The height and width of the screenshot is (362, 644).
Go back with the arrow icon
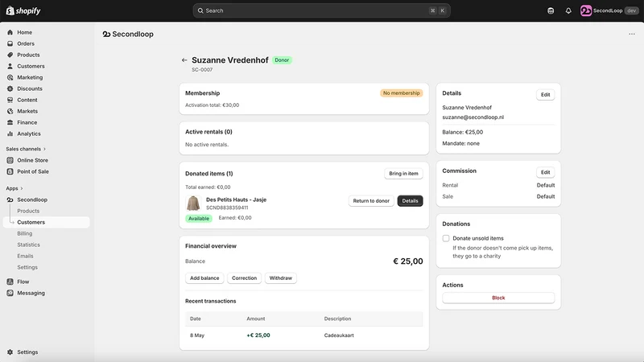[184, 60]
